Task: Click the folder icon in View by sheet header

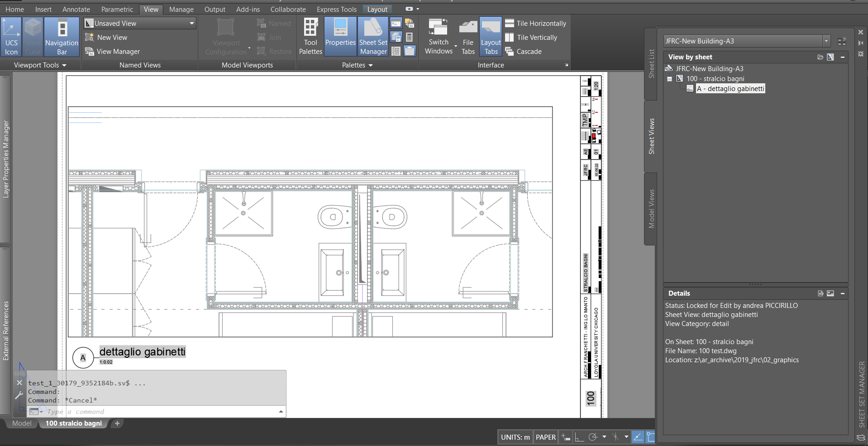Action: point(820,57)
